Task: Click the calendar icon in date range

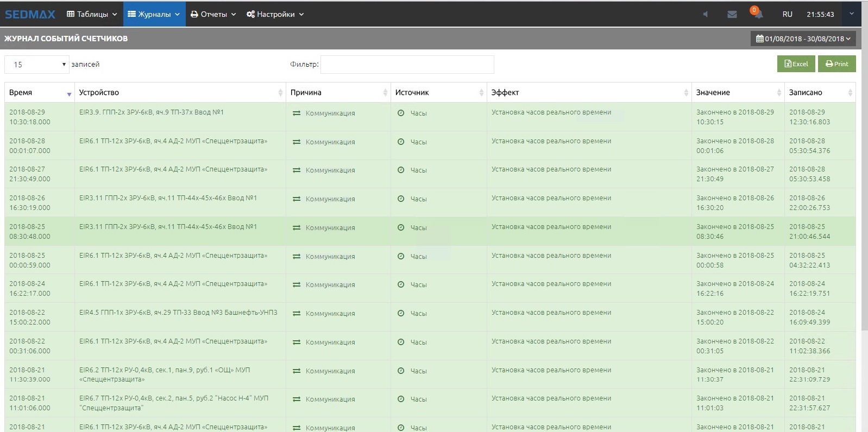Action: tap(759, 39)
